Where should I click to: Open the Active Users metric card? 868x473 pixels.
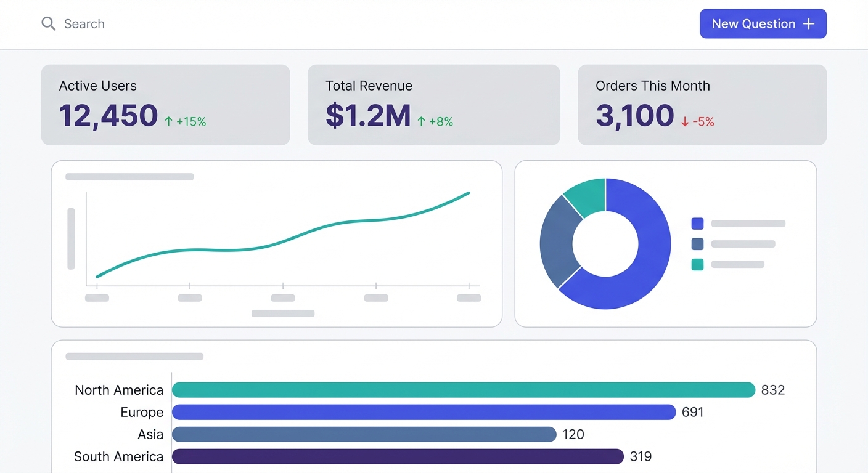tap(165, 105)
